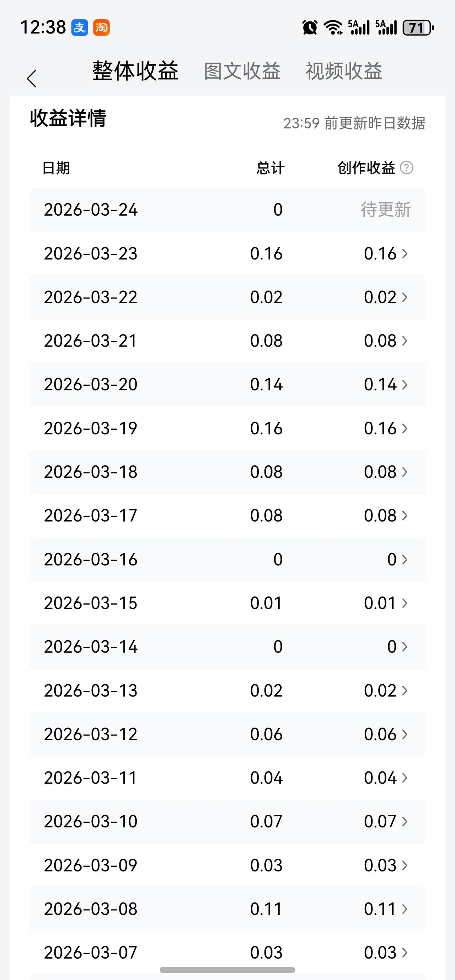This screenshot has height=980, width=455.
Task: Tap the Alipay notification icon
Action: point(80,28)
